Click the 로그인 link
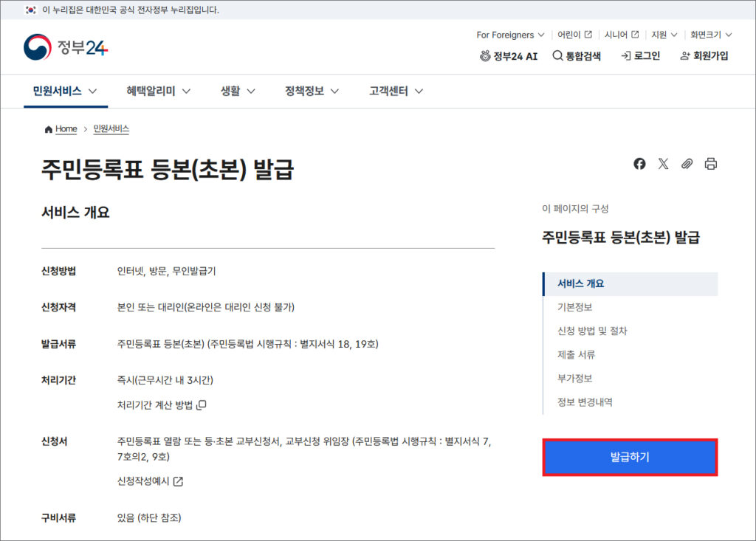 click(x=641, y=56)
